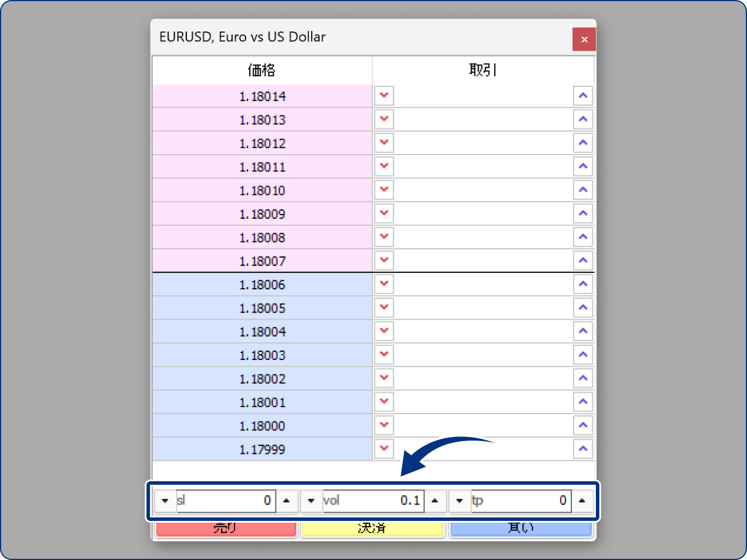Click the vol input field showing 0.1

coord(373,501)
